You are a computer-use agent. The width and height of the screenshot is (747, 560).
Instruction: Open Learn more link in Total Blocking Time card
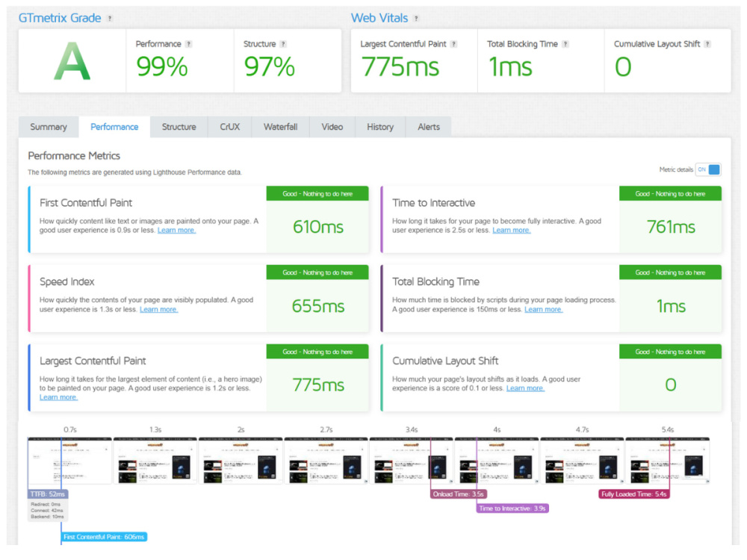pyautogui.click(x=544, y=310)
